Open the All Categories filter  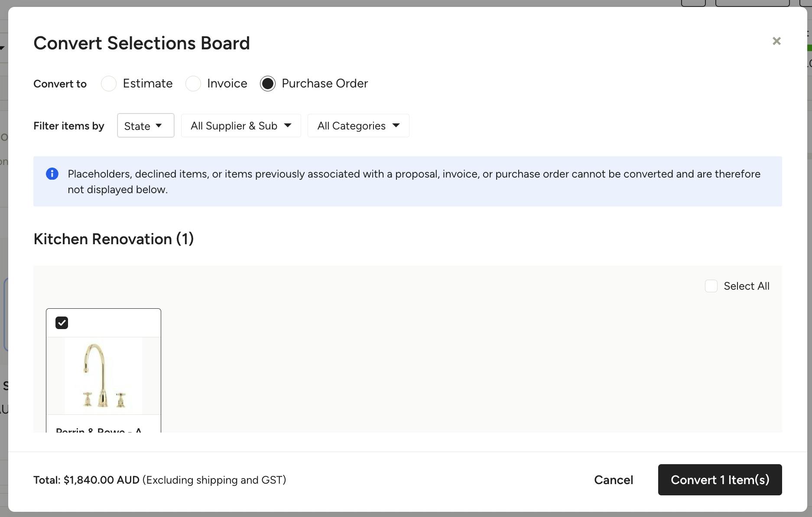(358, 126)
